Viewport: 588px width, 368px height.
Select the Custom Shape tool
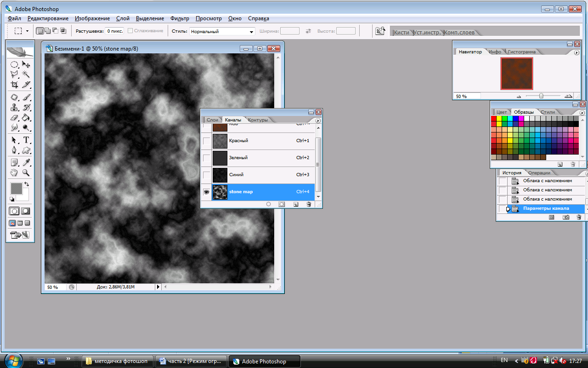click(x=26, y=150)
